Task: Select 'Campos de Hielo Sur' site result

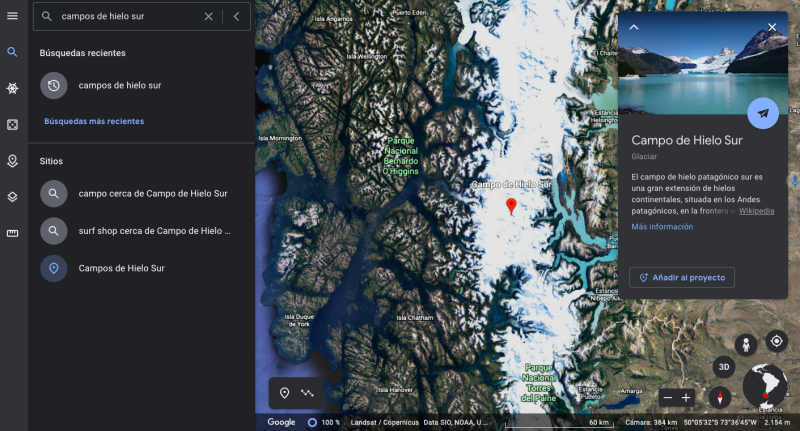Action: click(x=121, y=268)
